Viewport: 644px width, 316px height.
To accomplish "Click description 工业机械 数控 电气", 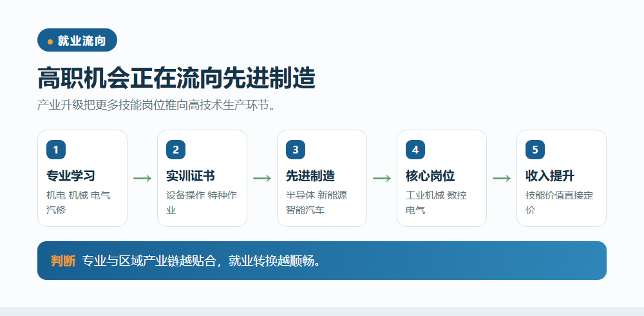I will pos(436,202).
